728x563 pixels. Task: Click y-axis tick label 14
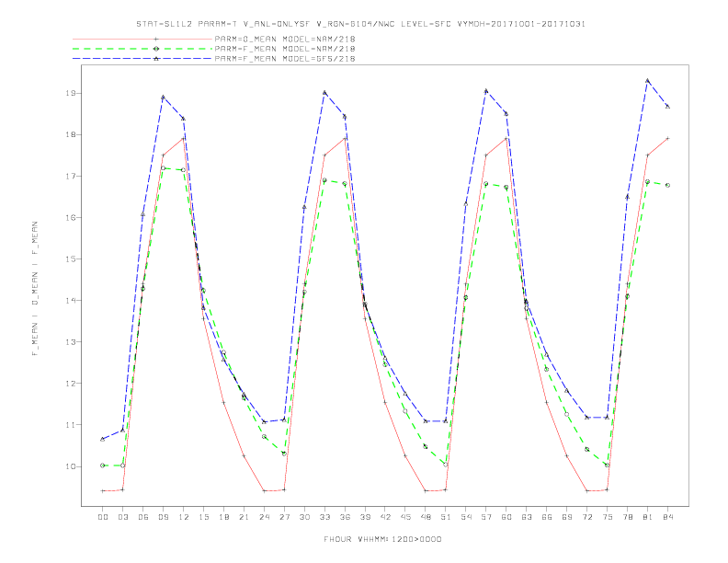[71, 301]
